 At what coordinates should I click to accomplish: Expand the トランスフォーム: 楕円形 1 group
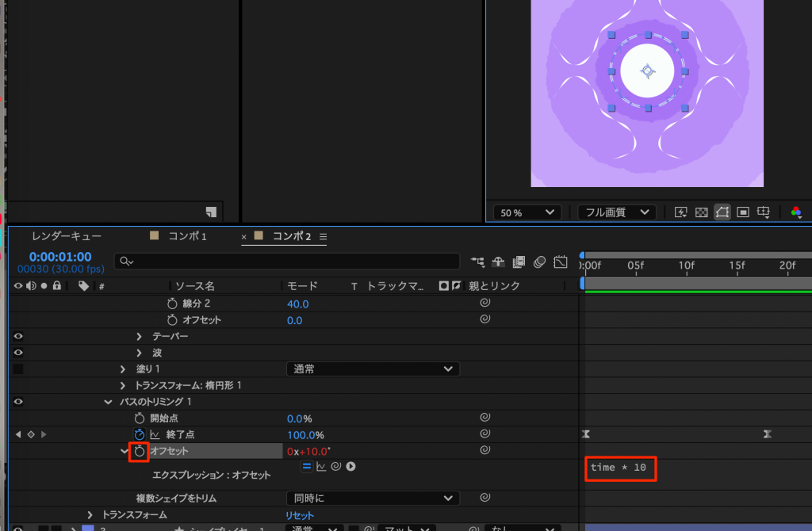click(123, 385)
